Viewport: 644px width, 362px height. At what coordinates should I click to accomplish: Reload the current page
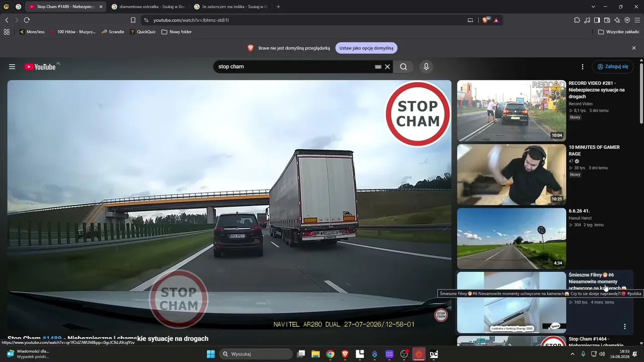click(x=27, y=20)
